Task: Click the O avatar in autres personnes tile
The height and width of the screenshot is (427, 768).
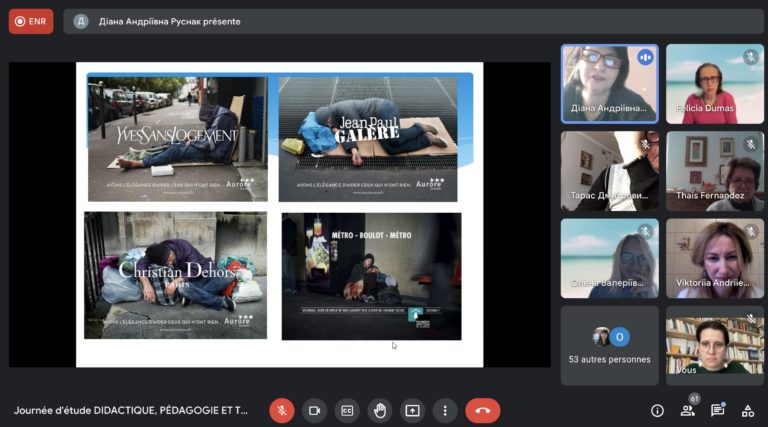Action: (x=620, y=337)
